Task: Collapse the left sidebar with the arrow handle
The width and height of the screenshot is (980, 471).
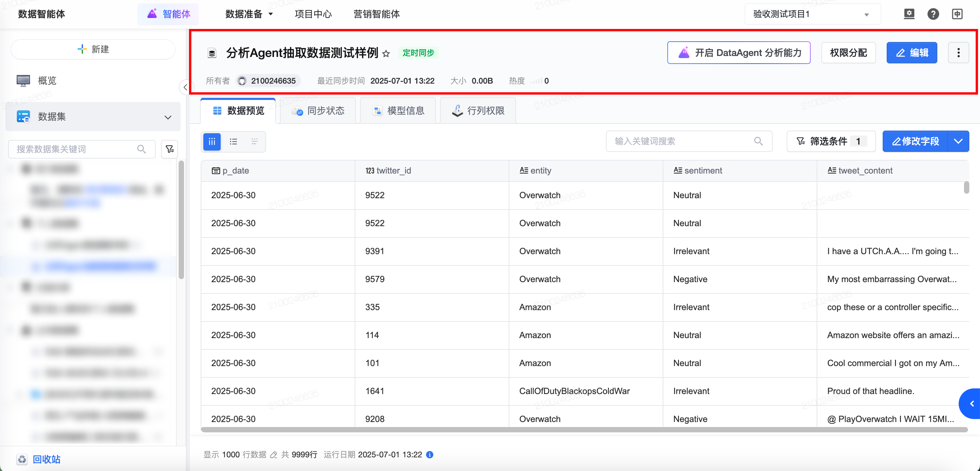Action: click(185, 87)
